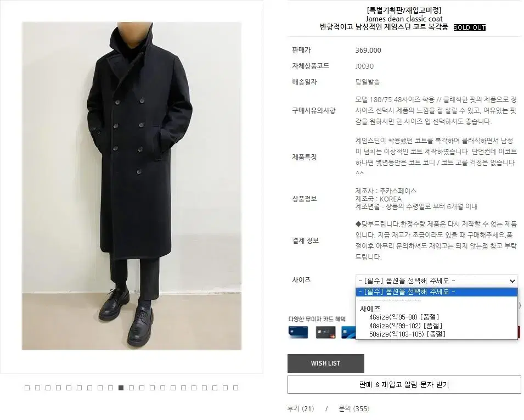Select the last image pagination dot
Image resolution: width=524 pixels, height=420 pixels.
235,388
